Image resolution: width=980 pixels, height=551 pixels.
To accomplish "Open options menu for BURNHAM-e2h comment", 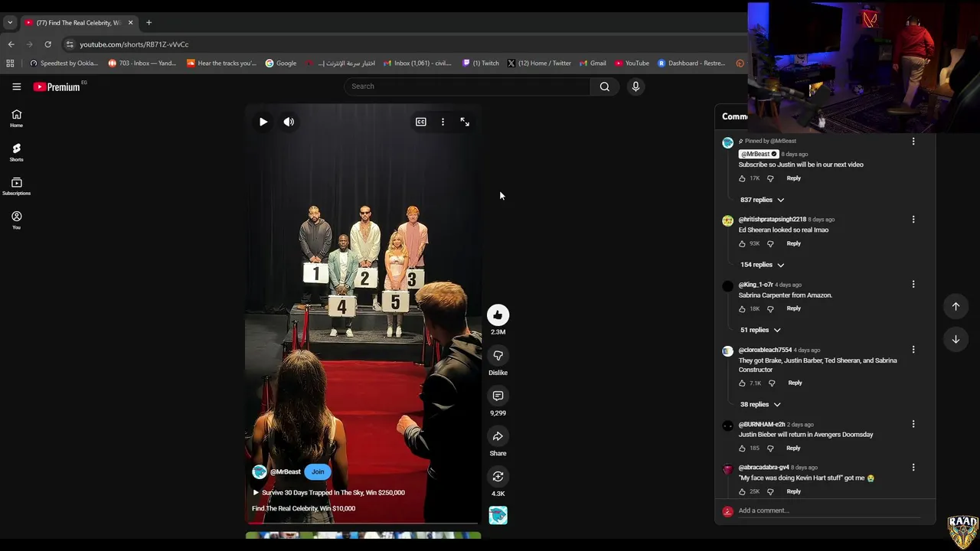I will pyautogui.click(x=913, y=424).
